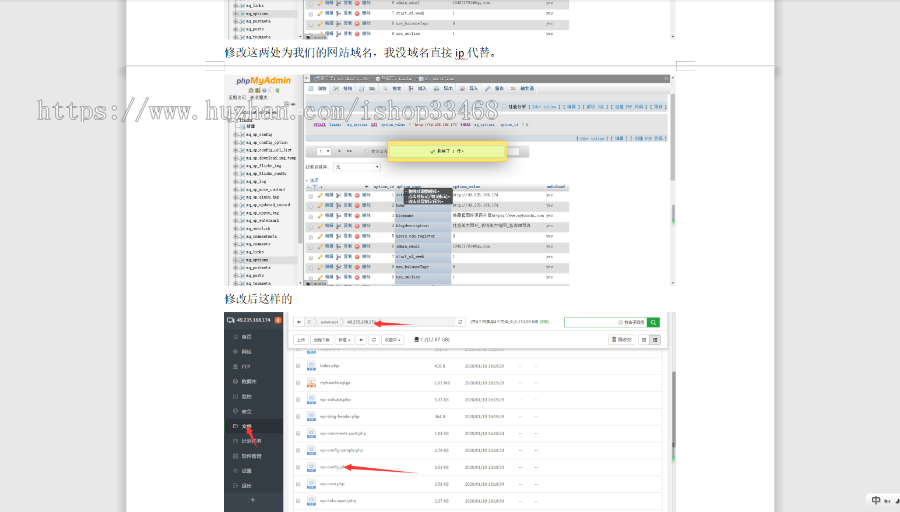Switch file manager to grid view icon
The image size is (900, 512).
644,340
